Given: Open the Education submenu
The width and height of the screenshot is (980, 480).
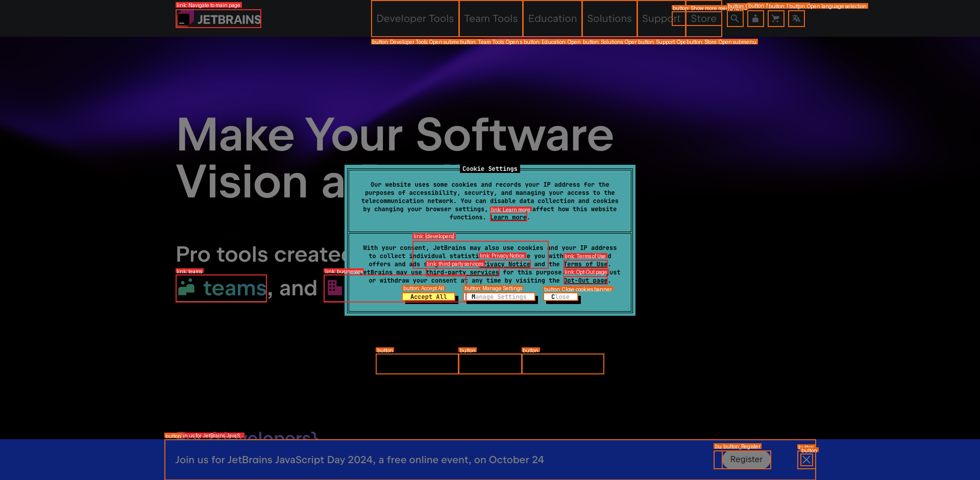Looking at the screenshot, I should pos(552,19).
